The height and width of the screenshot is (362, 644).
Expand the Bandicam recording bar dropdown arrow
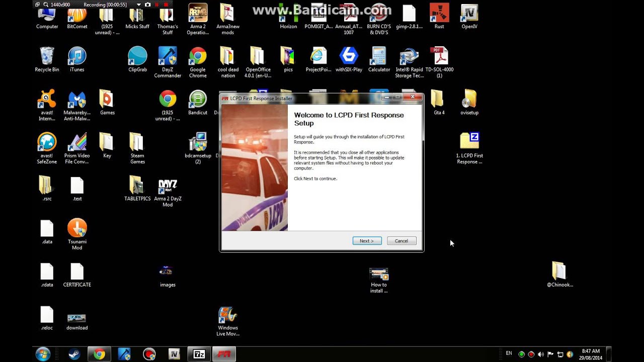139,5
